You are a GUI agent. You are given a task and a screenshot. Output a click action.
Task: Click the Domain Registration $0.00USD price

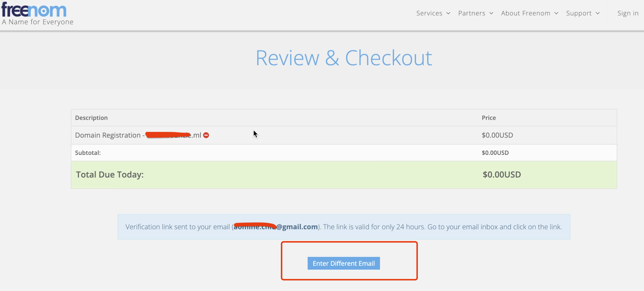[x=497, y=135]
